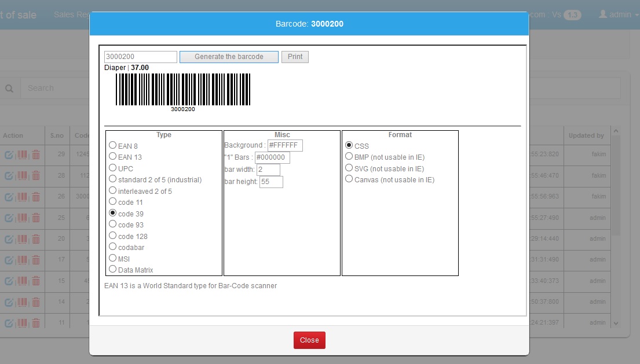Click edit icon in row S.no 28
Screen dimensions: 640x364
pyautogui.click(x=9, y=176)
